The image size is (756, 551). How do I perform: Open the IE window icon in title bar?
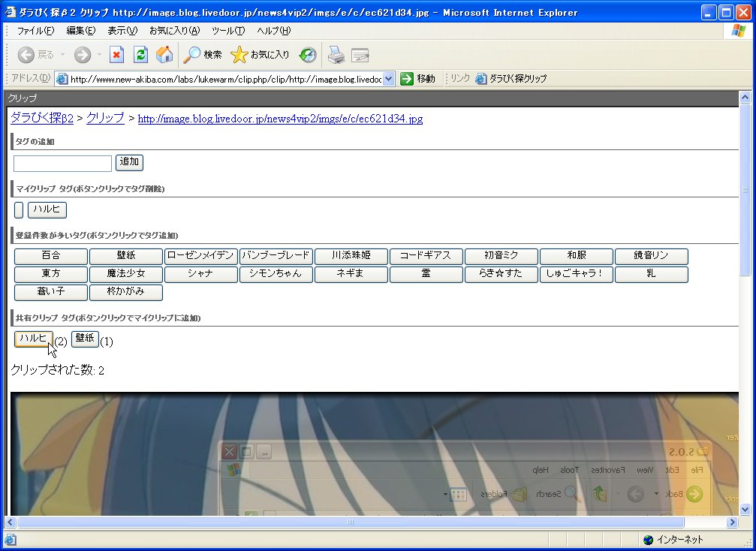[10, 11]
